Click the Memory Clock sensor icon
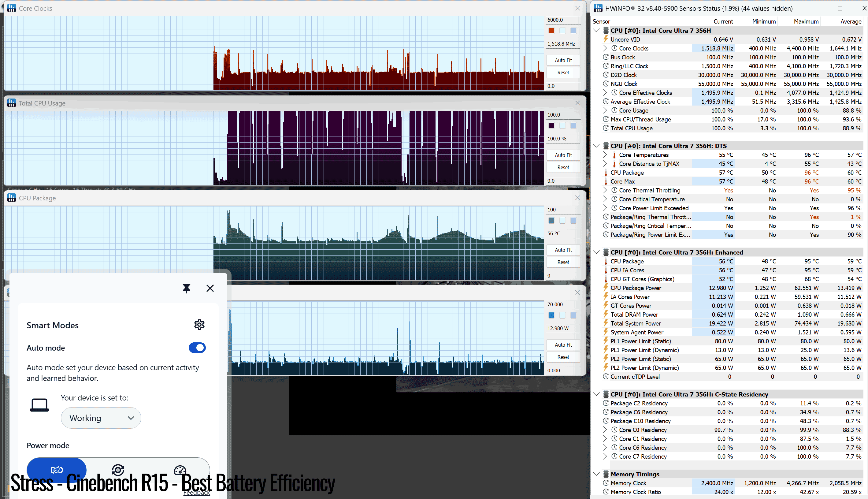868x499 pixels. 606,483
